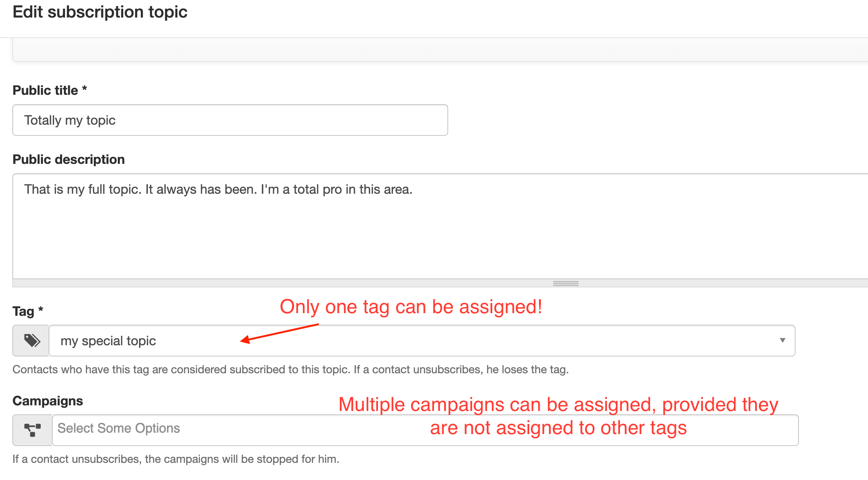The image size is (868, 480).
Task: Click the 'Edit subscription topic' heading
Action: tap(100, 12)
